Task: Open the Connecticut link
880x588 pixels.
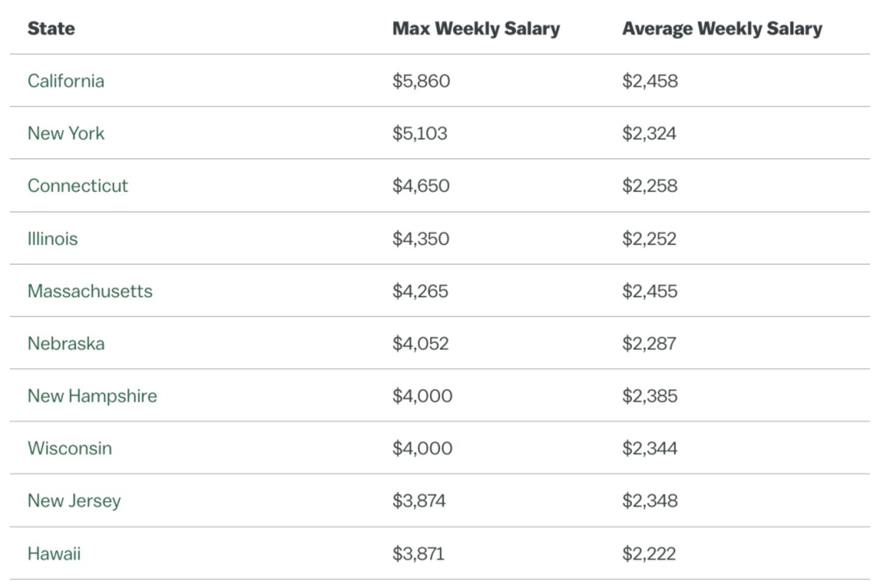Action: point(78,186)
